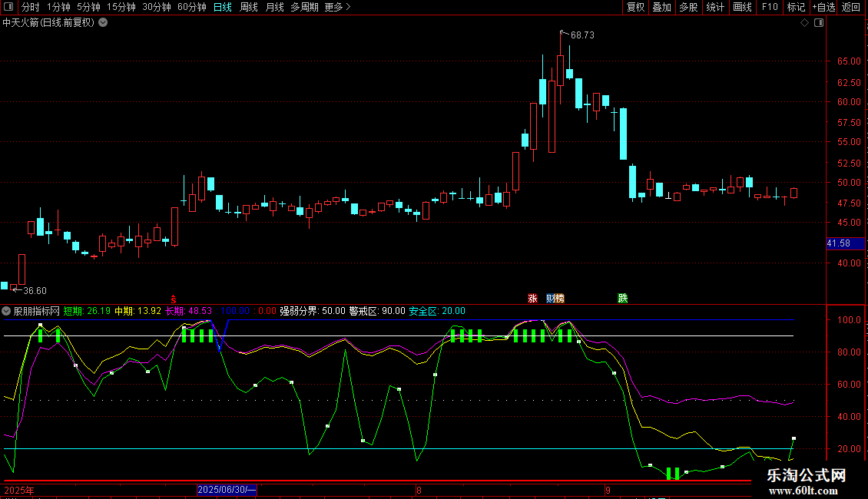
Task: Open the 叠加 overlay tool
Action: pyautogui.click(x=661, y=8)
